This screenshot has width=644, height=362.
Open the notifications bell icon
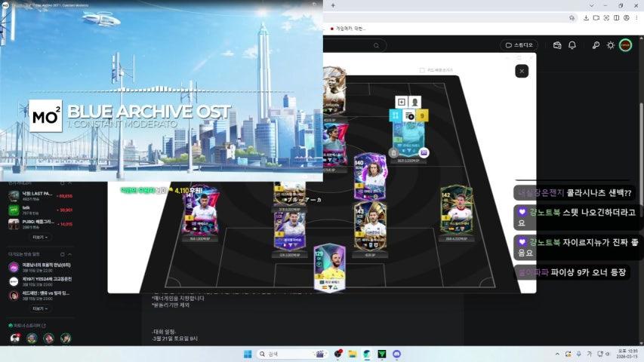pos(572,45)
